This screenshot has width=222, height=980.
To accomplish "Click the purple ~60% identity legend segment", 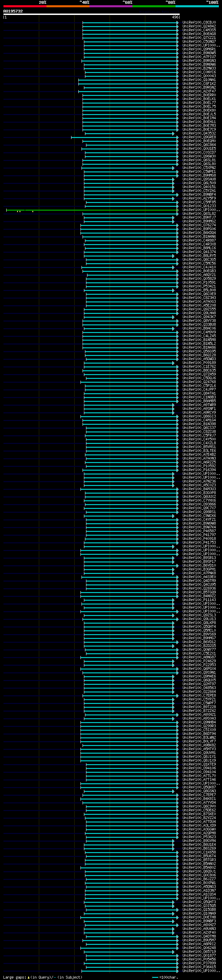I will pos(111,6).
